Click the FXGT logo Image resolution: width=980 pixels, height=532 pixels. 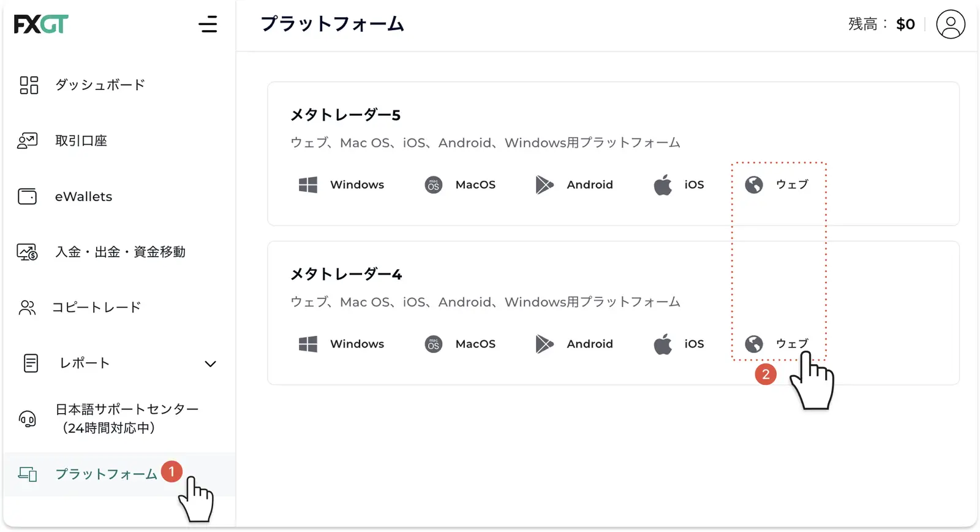tap(41, 24)
